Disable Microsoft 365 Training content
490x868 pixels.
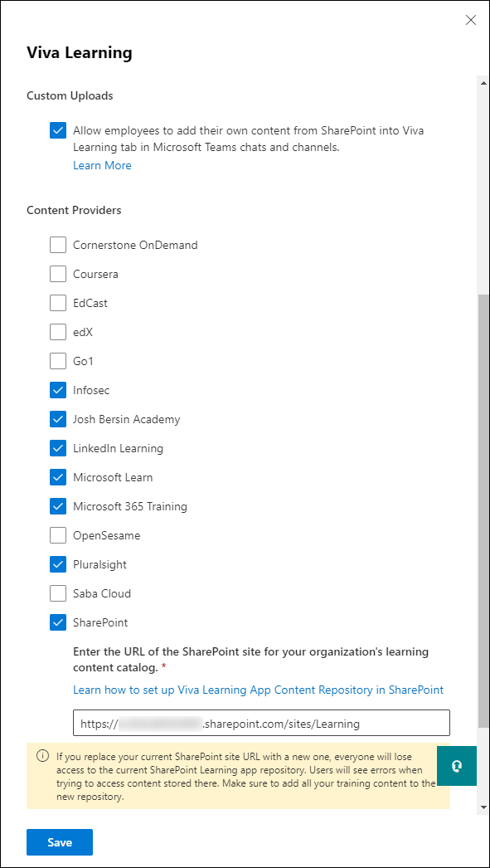click(x=57, y=506)
